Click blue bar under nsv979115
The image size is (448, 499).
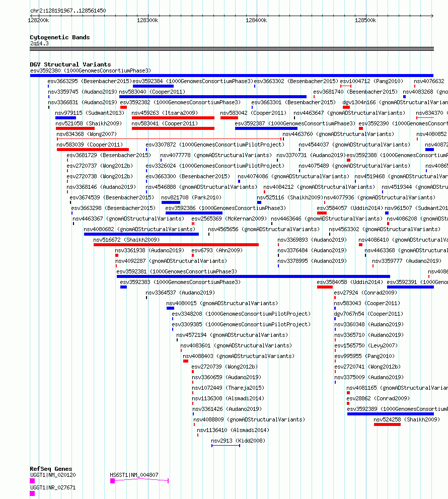(65, 118)
